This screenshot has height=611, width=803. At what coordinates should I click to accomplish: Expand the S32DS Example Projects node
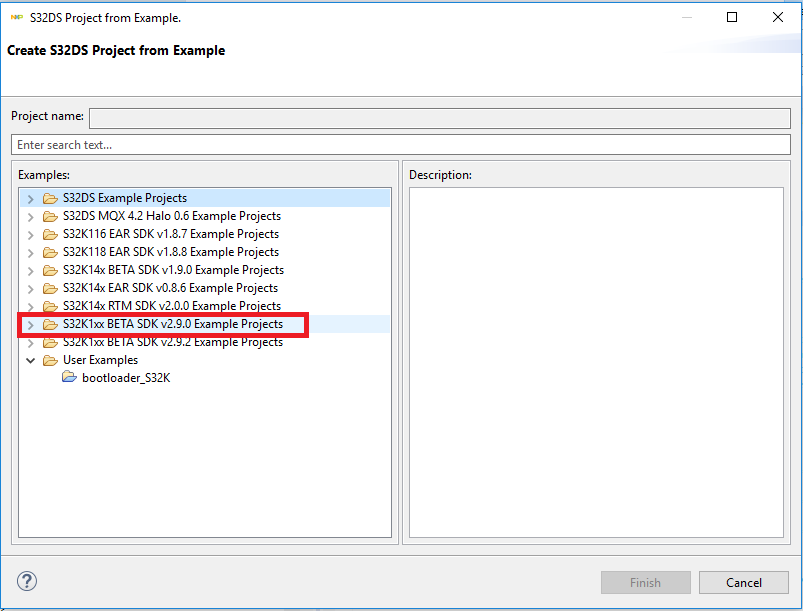[x=31, y=199]
